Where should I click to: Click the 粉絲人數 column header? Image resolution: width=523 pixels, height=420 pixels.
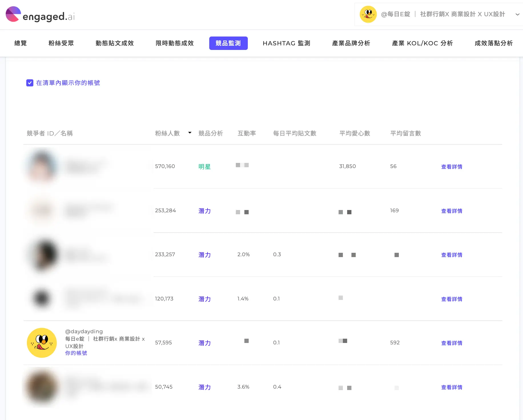coord(167,133)
